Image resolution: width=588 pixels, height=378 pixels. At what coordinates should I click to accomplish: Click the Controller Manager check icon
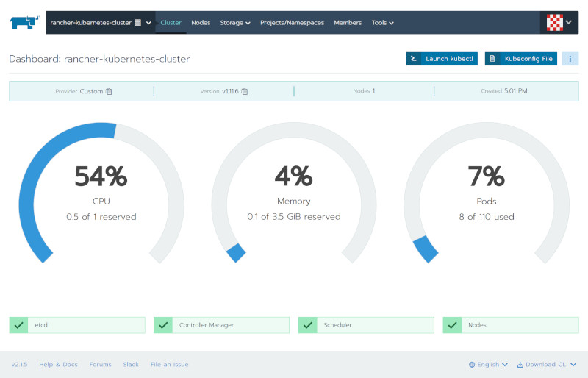point(163,325)
